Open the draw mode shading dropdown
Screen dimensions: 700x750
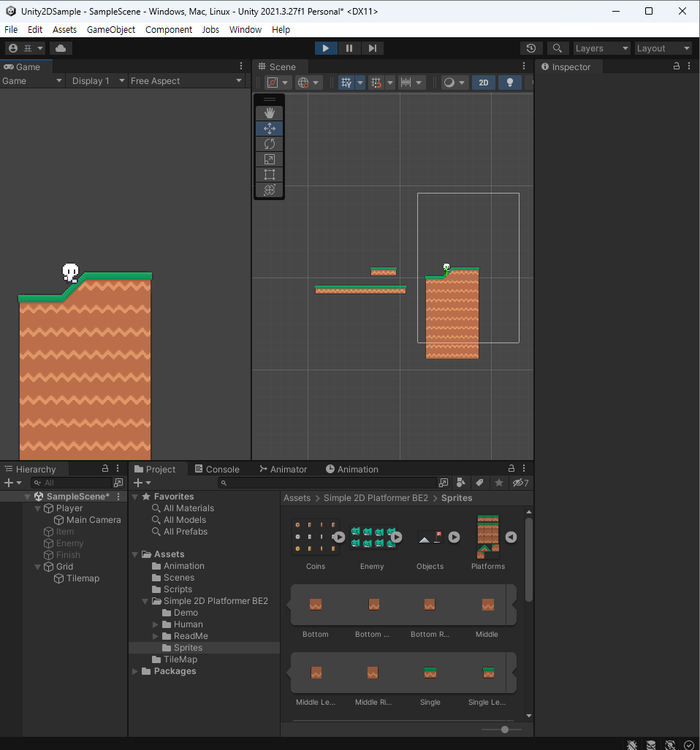[454, 83]
